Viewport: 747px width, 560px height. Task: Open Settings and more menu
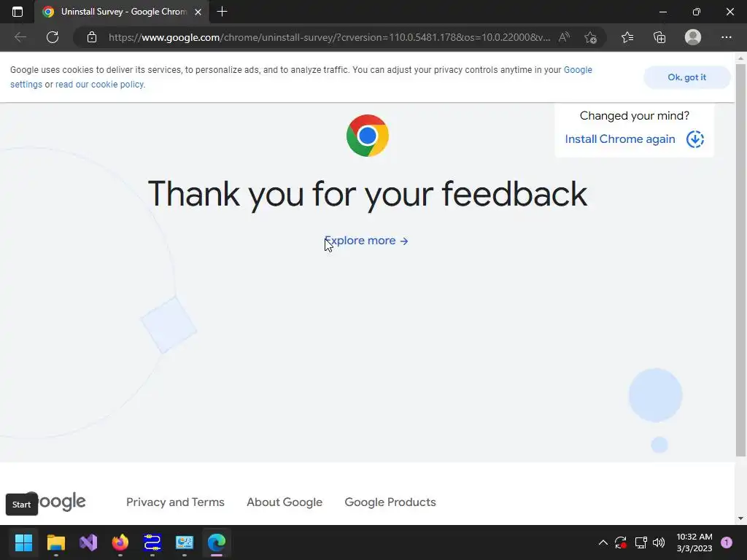pos(726,37)
